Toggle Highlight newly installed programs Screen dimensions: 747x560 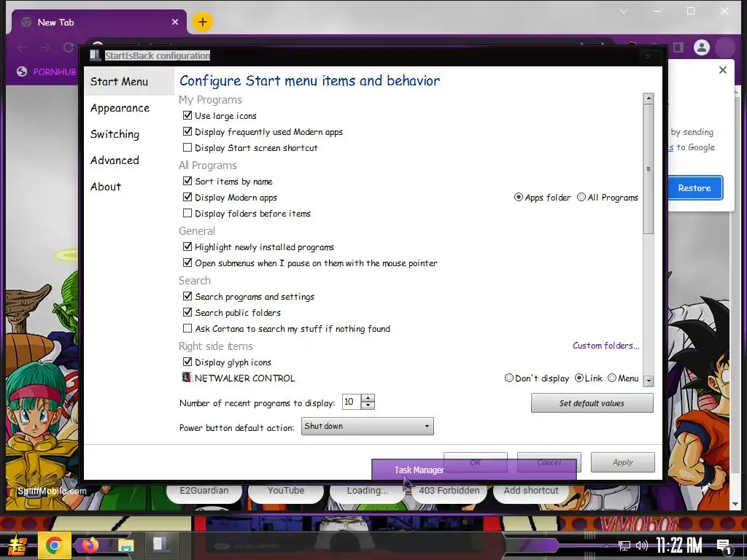187,246
